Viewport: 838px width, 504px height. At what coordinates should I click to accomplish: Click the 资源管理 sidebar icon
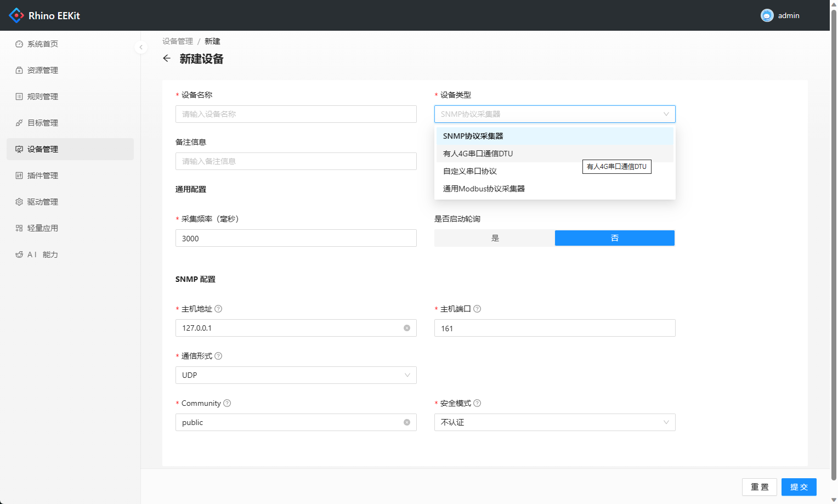point(19,70)
